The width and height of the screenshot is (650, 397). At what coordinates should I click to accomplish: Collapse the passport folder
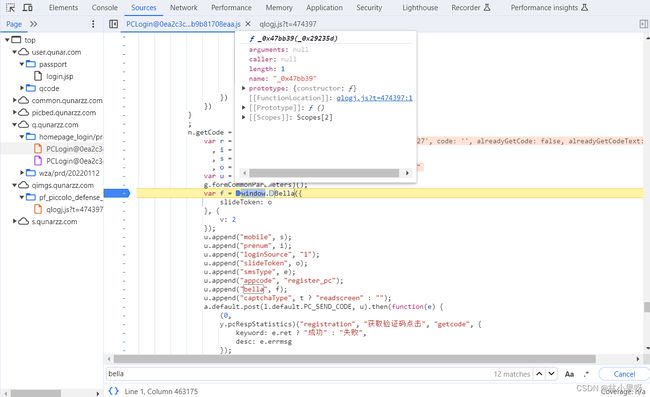tap(22, 64)
